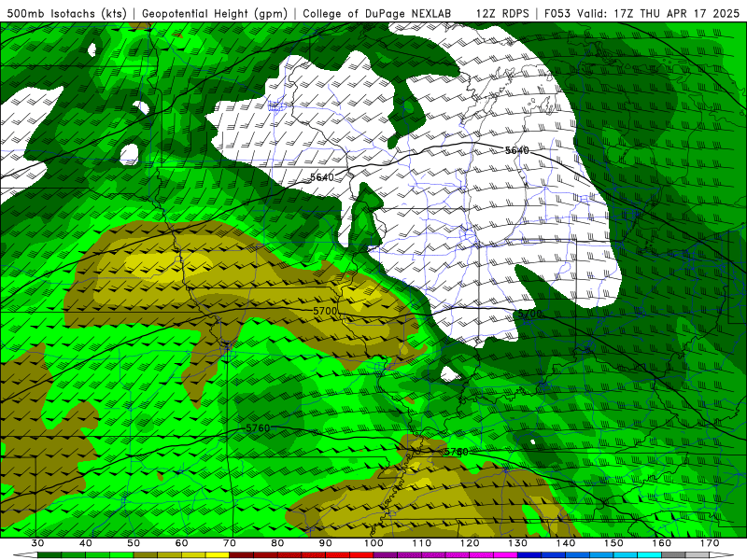Click the eastern 5760 contour label
This screenshot has height=560, width=747.
(x=457, y=452)
